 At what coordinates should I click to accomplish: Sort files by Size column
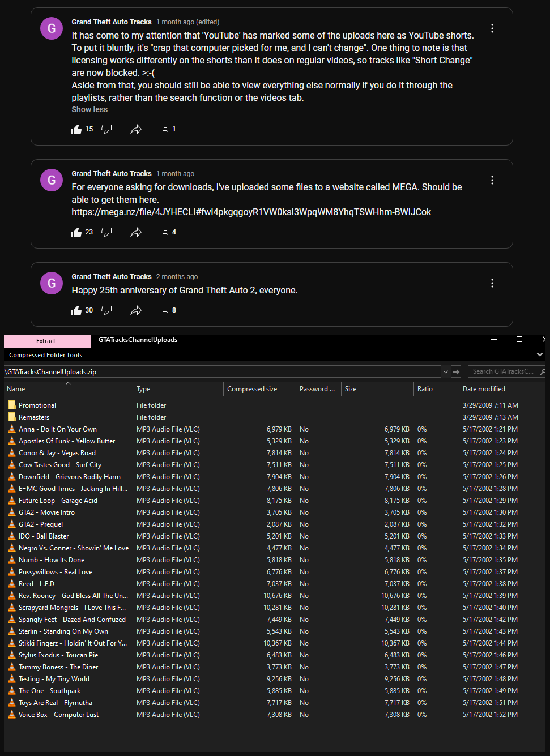[378, 389]
